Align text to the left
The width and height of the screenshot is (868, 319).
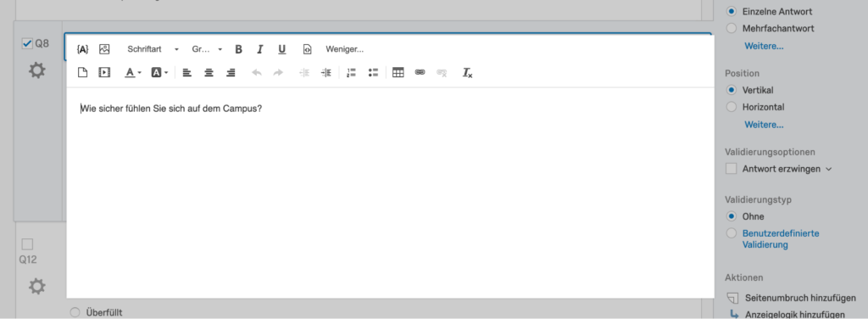187,73
